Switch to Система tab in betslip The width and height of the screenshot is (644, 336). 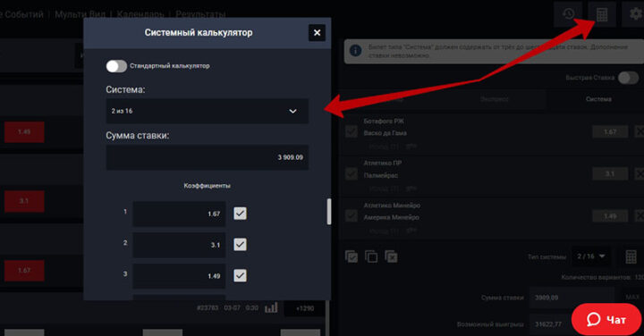click(x=598, y=99)
